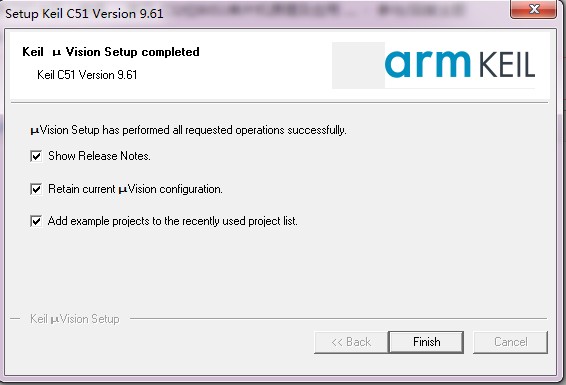
Task: Click the gray placeholder square beside logo
Action: [358, 65]
